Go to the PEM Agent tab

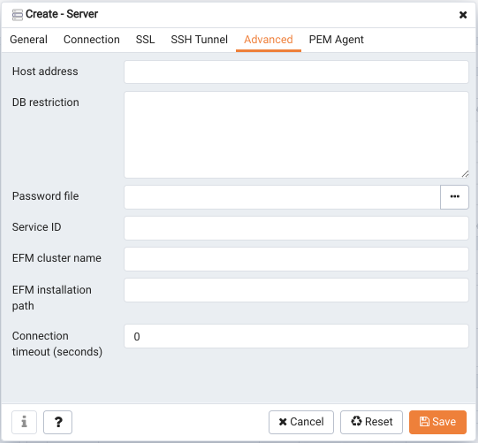[336, 39]
